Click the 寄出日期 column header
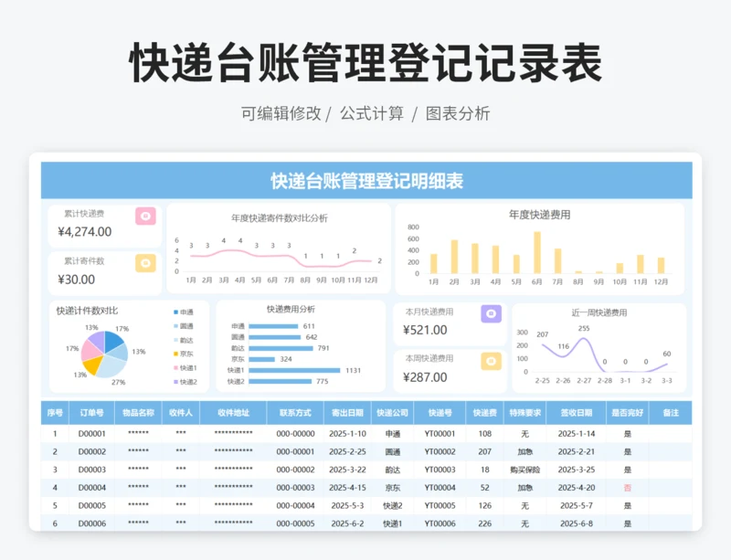The image size is (731, 560). [x=347, y=413]
